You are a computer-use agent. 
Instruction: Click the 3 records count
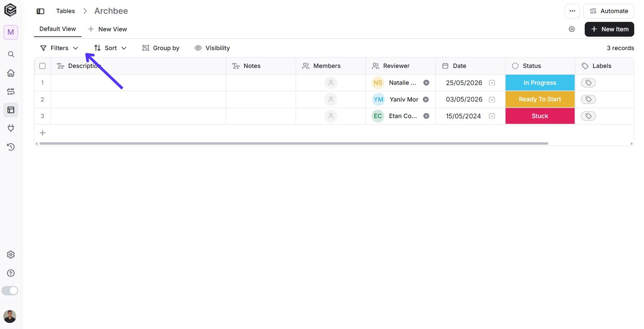point(620,48)
